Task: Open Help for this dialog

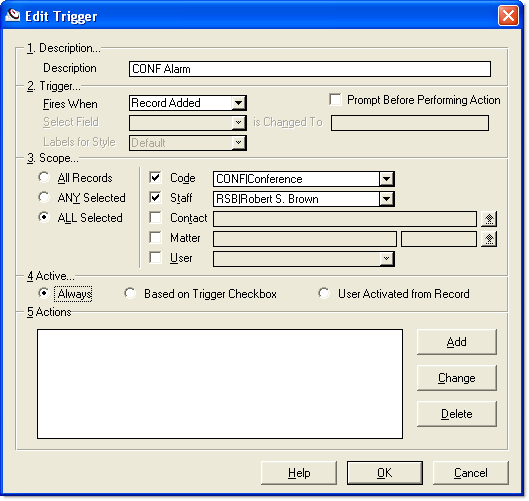Action: click(x=299, y=473)
